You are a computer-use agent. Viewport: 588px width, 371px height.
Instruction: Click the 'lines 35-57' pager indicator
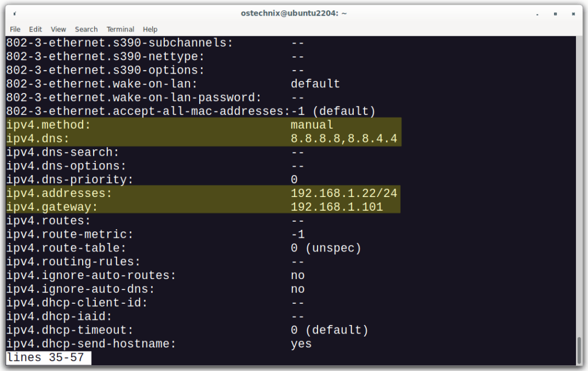46,357
